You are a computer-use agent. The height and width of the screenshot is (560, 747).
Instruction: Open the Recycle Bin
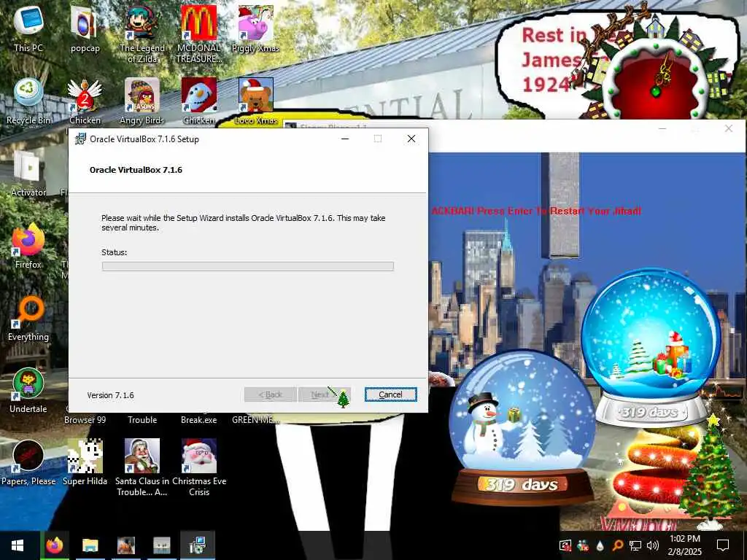28,101
